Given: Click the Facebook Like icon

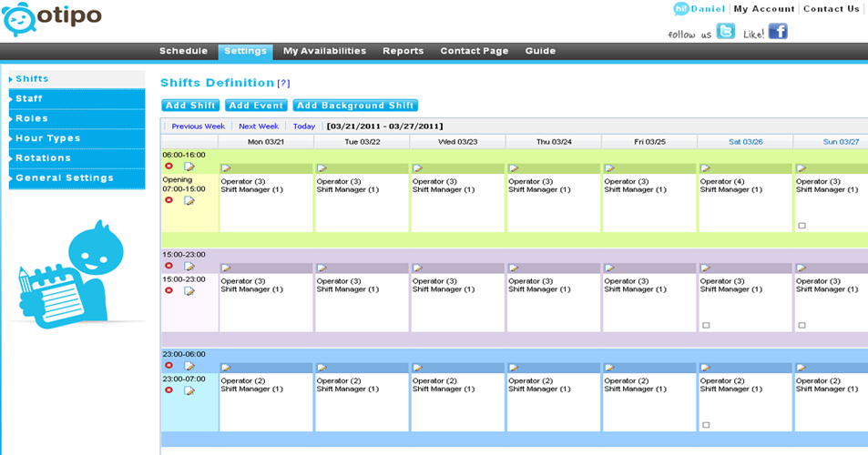Looking at the screenshot, I should [777, 32].
